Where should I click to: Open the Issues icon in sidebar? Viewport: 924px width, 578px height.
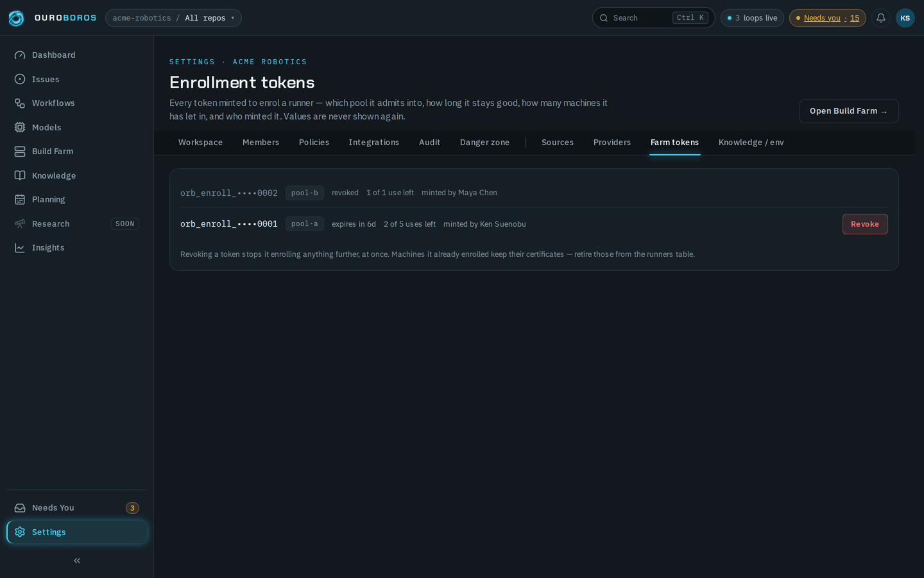(20, 79)
